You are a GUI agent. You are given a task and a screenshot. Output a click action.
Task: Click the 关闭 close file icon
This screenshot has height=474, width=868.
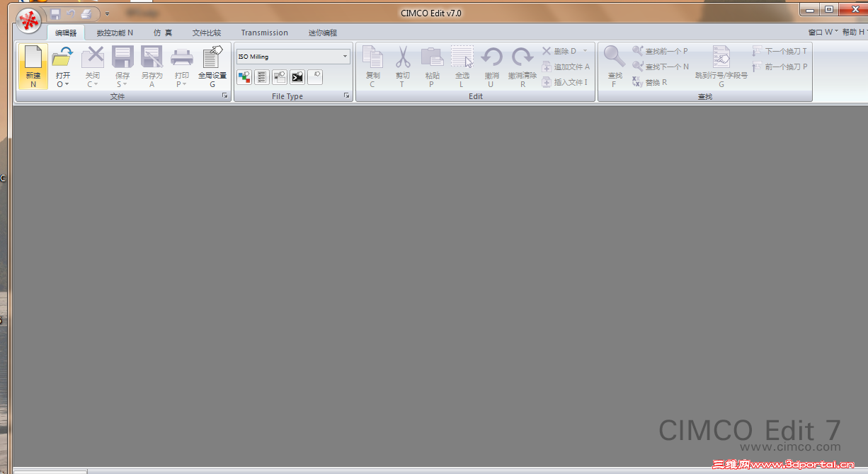[x=93, y=57]
